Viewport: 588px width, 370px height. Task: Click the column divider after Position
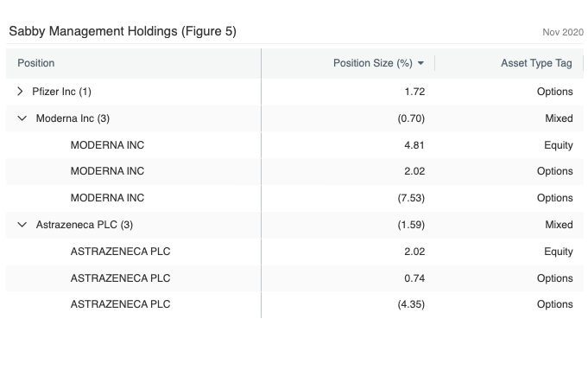pyautogui.click(x=261, y=63)
